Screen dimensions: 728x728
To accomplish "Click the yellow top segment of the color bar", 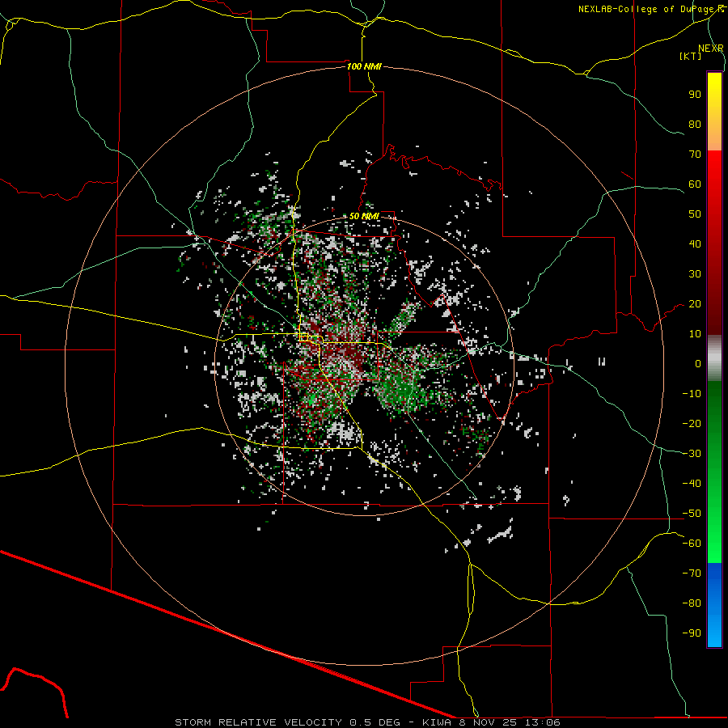I will click(x=714, y=112).
